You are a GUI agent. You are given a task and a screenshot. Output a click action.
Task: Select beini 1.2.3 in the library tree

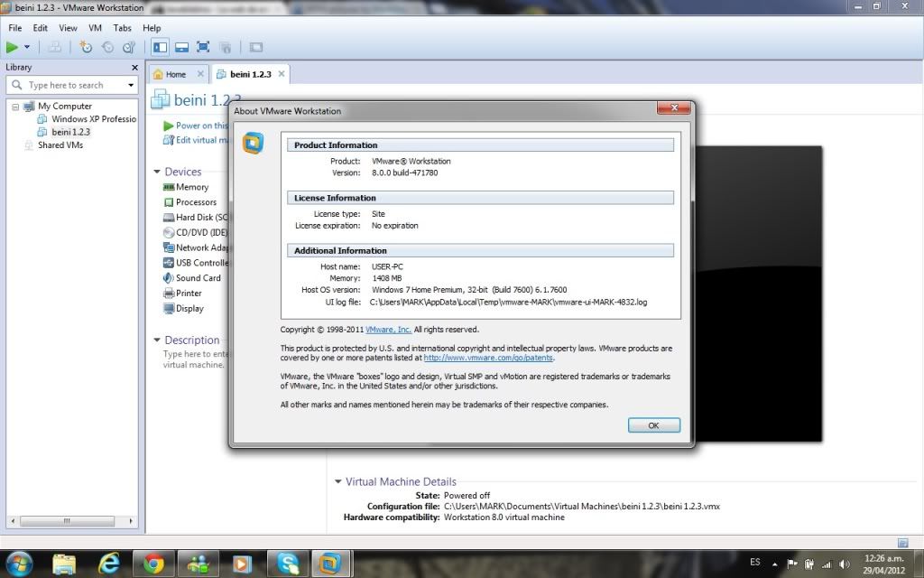(70, 132)
